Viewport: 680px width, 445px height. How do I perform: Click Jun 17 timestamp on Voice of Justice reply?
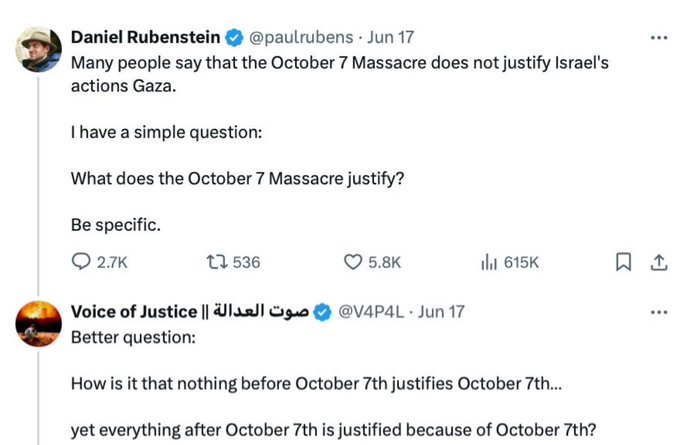tap(443, 312)
